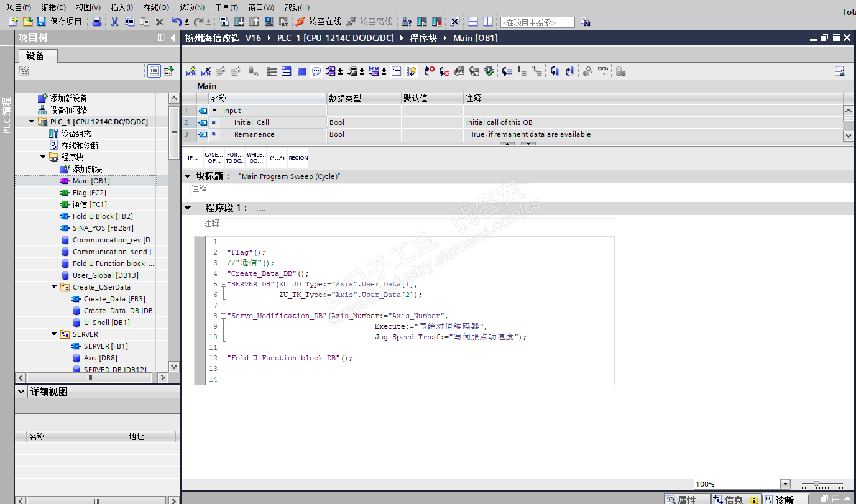Click the interface table scroll down arrow
This screenshot has width=856, height=504.
(849, 135)
